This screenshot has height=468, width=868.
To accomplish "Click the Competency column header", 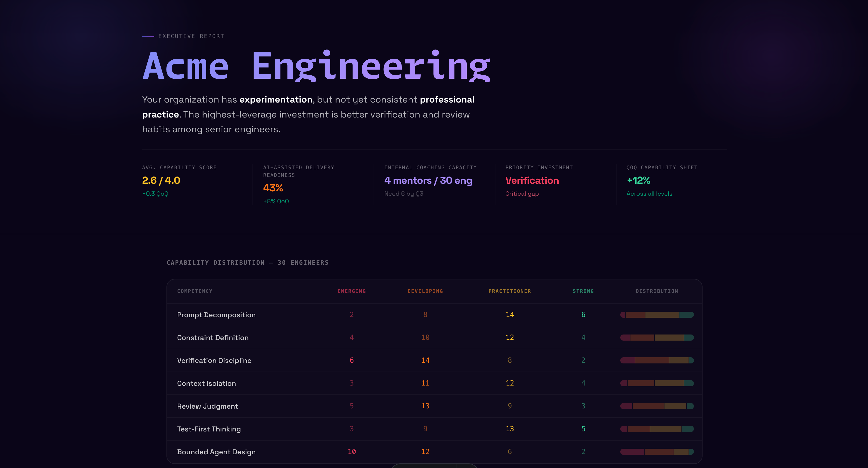I will tap(195, 291).
